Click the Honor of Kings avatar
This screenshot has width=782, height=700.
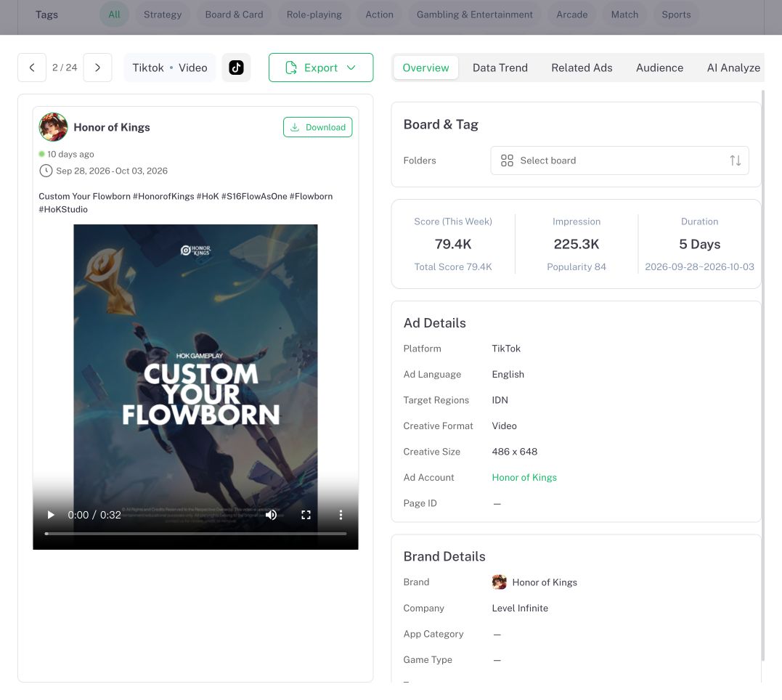(x=53, y=127)
